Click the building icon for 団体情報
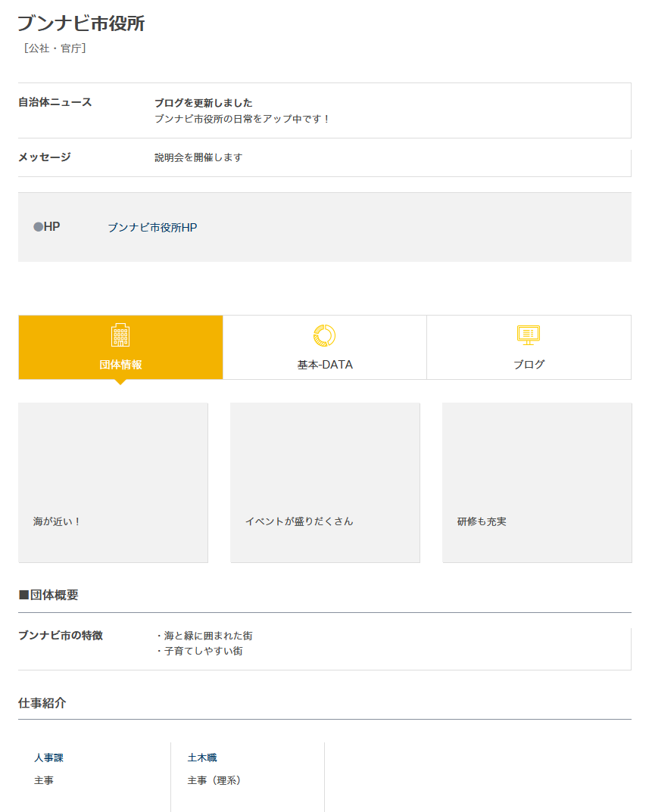Image resolution: width=652 pixels, height=812 pixels. click(x=120, y=334)
